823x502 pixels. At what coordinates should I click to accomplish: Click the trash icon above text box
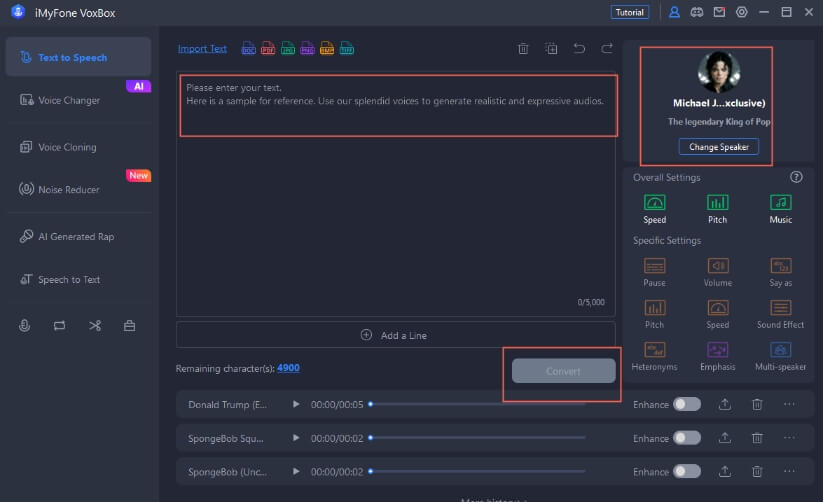click(523, 49)
